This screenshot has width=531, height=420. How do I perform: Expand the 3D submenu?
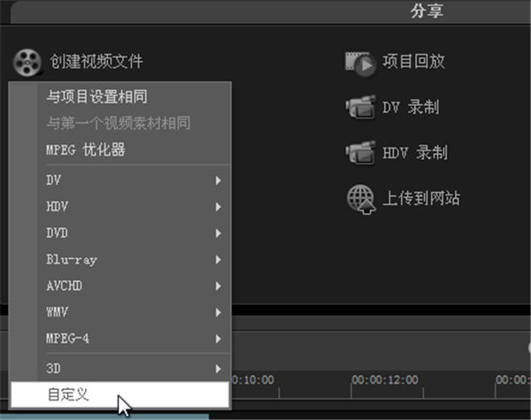pyautogui.click(x=120, y=368)
